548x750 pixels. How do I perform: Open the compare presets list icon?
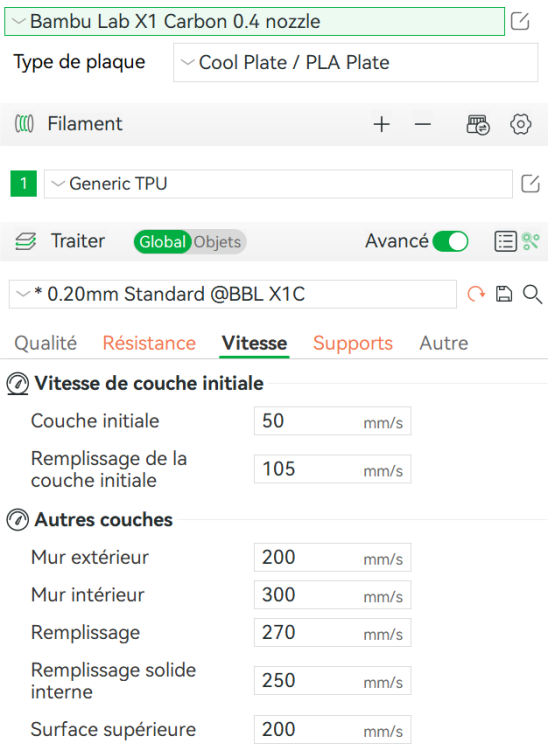(x=505, y=242)
